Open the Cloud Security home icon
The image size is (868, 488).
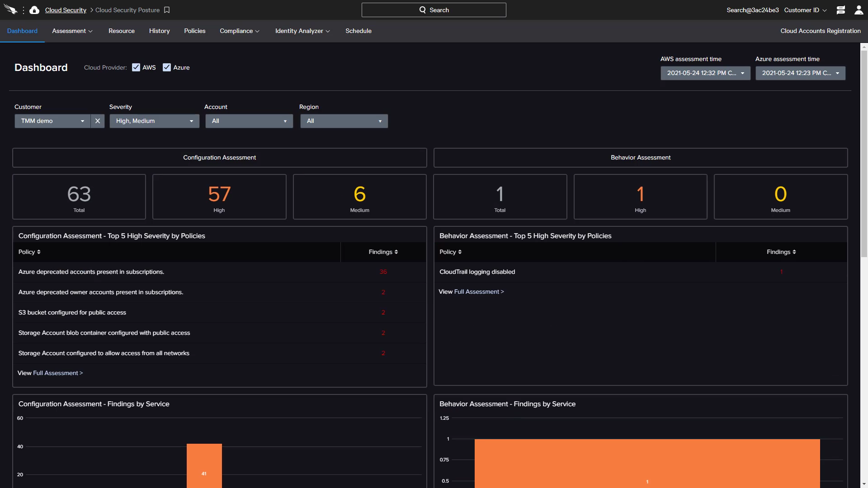[34, 10]
